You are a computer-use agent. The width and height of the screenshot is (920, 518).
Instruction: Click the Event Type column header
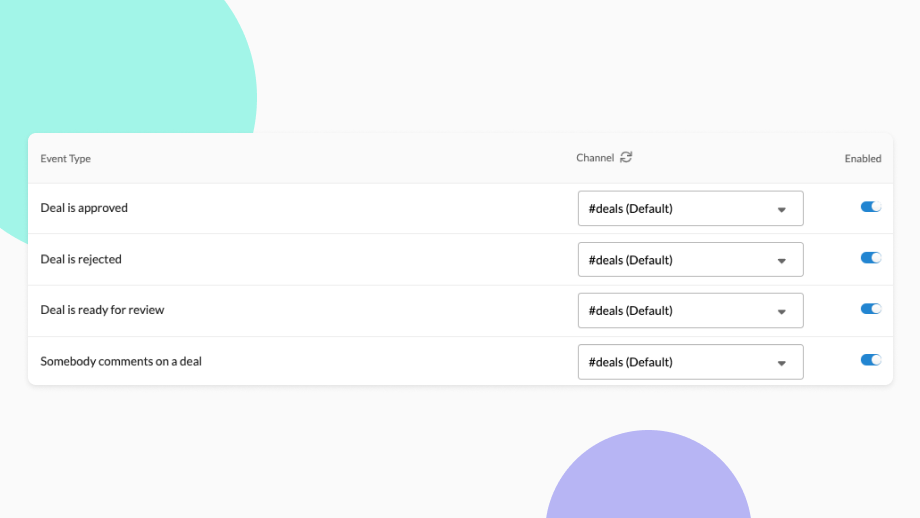[x=65, y=159]
